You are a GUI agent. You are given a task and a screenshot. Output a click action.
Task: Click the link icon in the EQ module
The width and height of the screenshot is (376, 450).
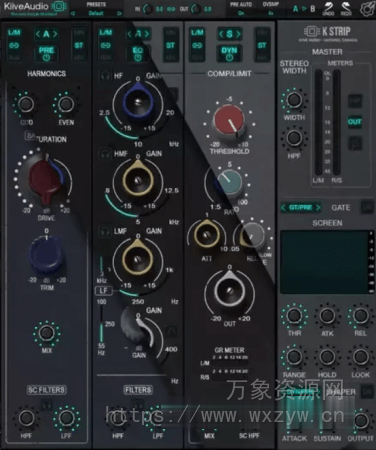[105, 45]
